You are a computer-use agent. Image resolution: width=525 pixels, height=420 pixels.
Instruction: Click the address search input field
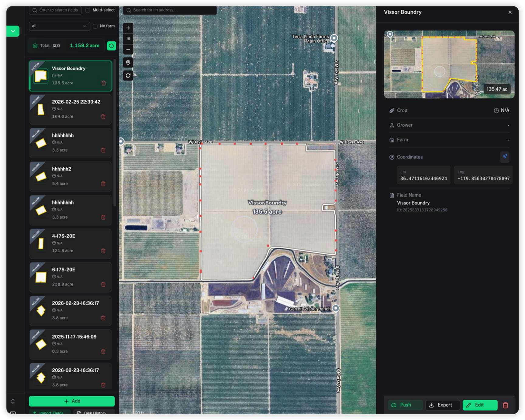tap(170, 10)
